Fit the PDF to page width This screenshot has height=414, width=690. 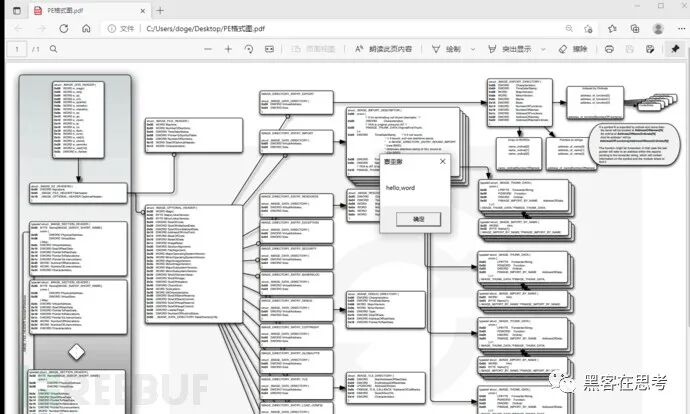point(269,49)
